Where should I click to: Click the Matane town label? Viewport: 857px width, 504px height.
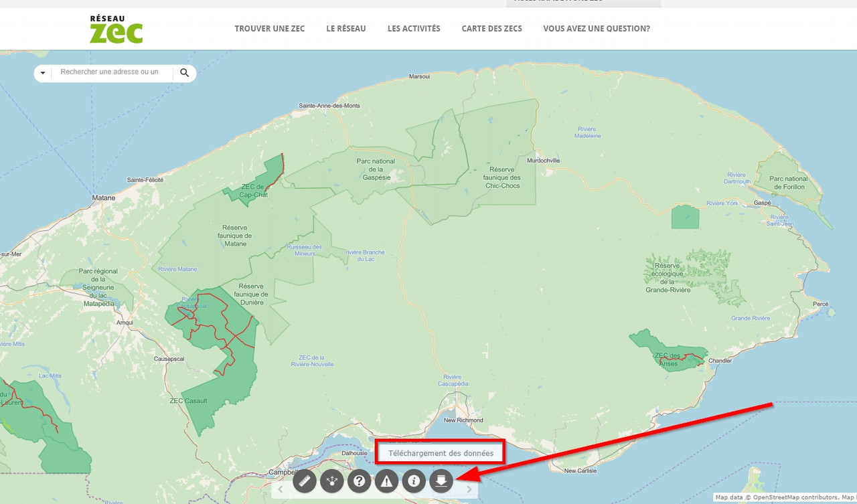(104, 198)
